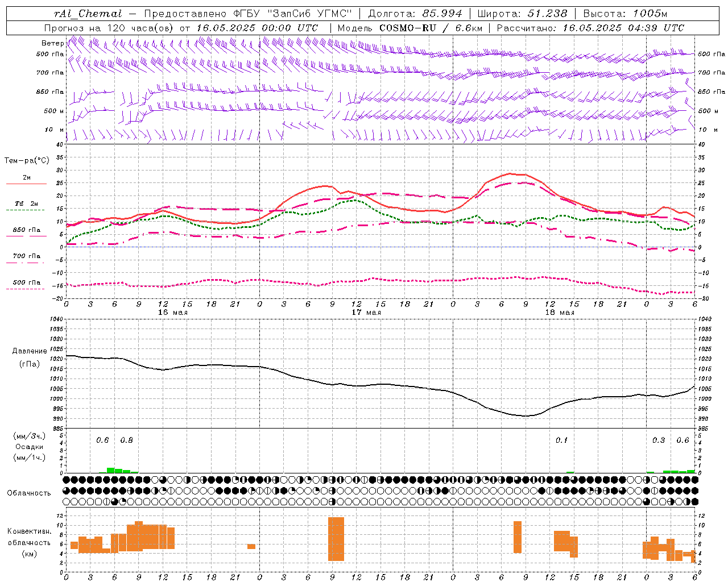Click the Тем-ра(°C) axis title
This screenshot has height=582, width=728.
[x=27, y=161]
